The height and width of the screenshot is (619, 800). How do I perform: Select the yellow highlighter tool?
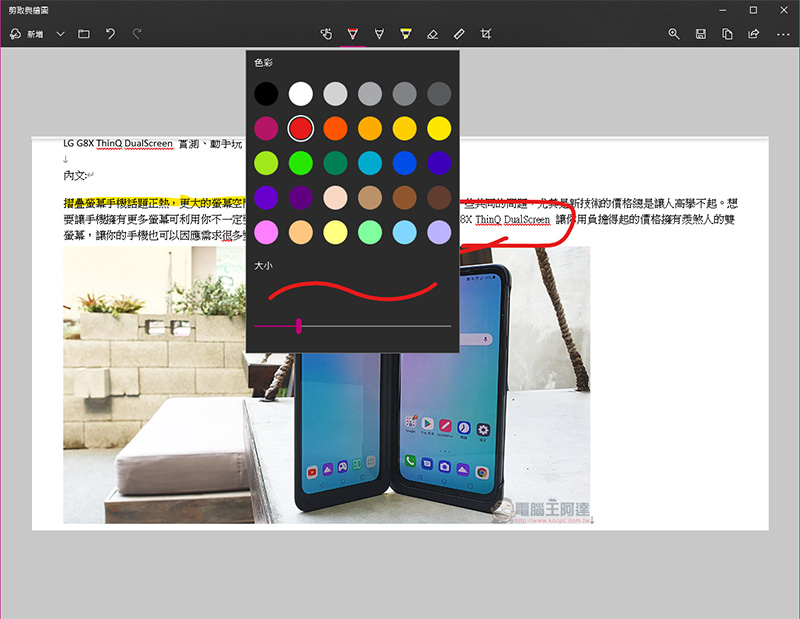pyautogui.click(x=406, y=34)
